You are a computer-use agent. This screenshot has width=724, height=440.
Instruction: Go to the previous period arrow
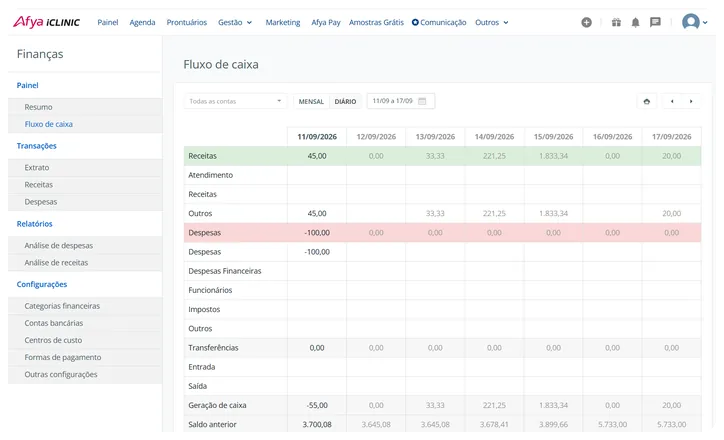(x=672, y=102)
